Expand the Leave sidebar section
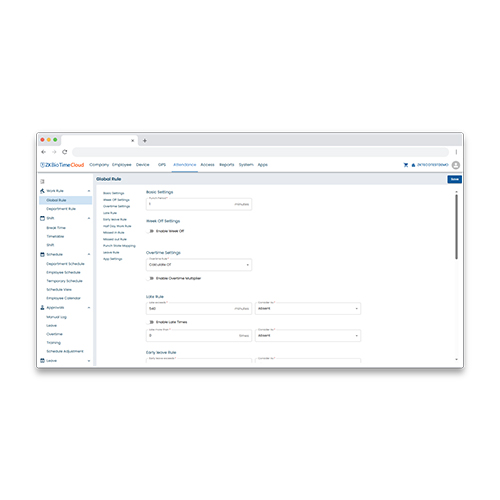 [89, 361]
